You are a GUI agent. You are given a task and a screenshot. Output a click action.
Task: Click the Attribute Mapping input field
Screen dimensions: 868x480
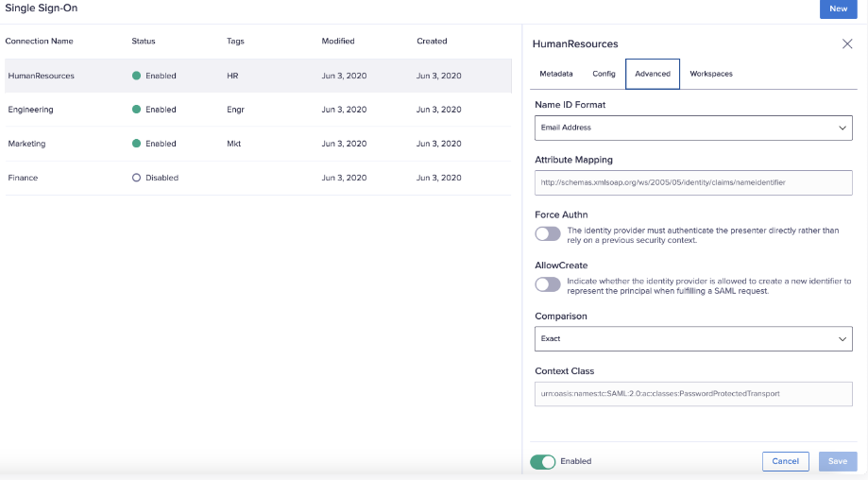[693, 182]
